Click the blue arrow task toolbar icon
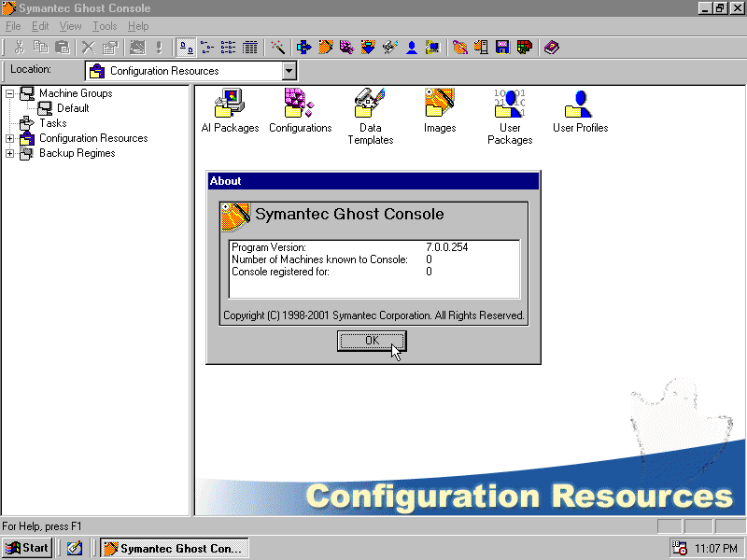Screen dimensions: 747x560 [x=304, y=48]
